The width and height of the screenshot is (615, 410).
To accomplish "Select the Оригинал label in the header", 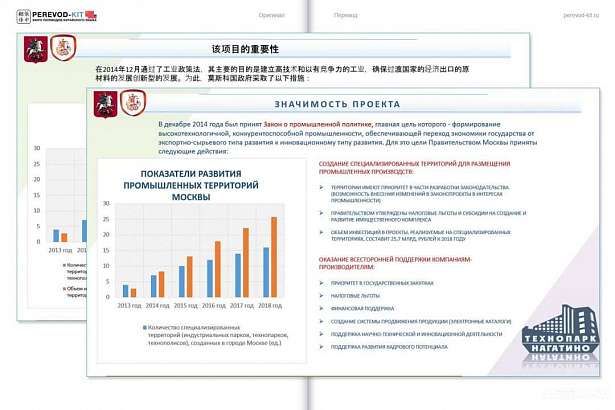I will [x=272, y=16].
